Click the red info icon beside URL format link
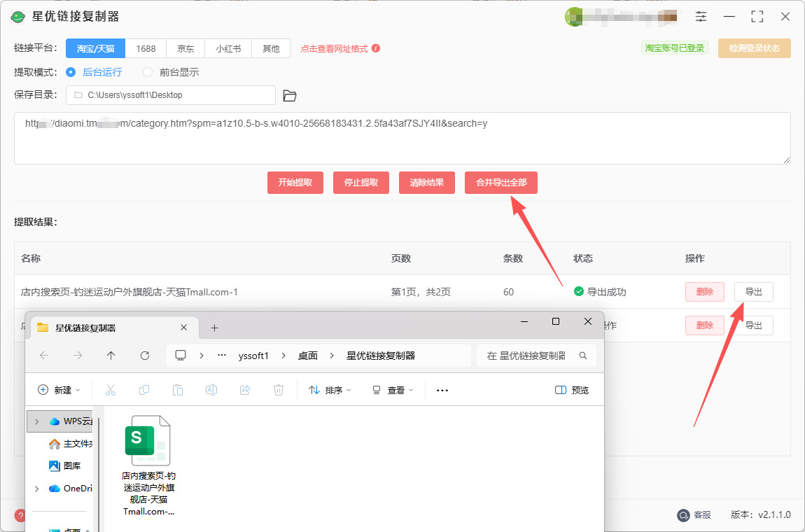Image resolution: width=805 pixels, height=532 pixels. [x=376, y=48]
